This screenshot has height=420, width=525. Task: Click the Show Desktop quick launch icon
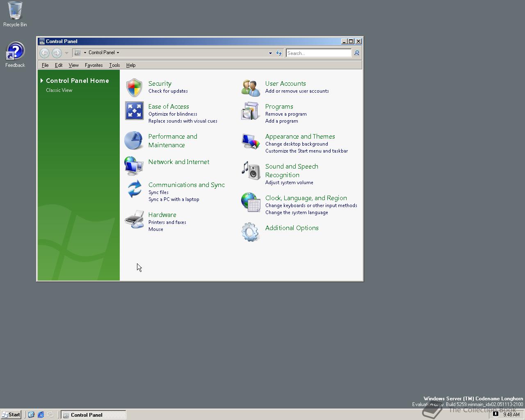50,415
